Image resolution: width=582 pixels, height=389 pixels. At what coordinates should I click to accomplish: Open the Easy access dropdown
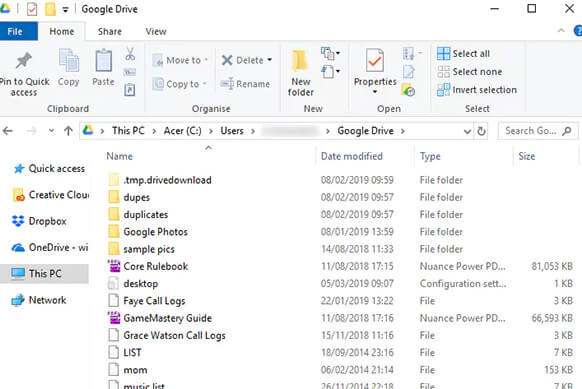click(x=330, y=71)
